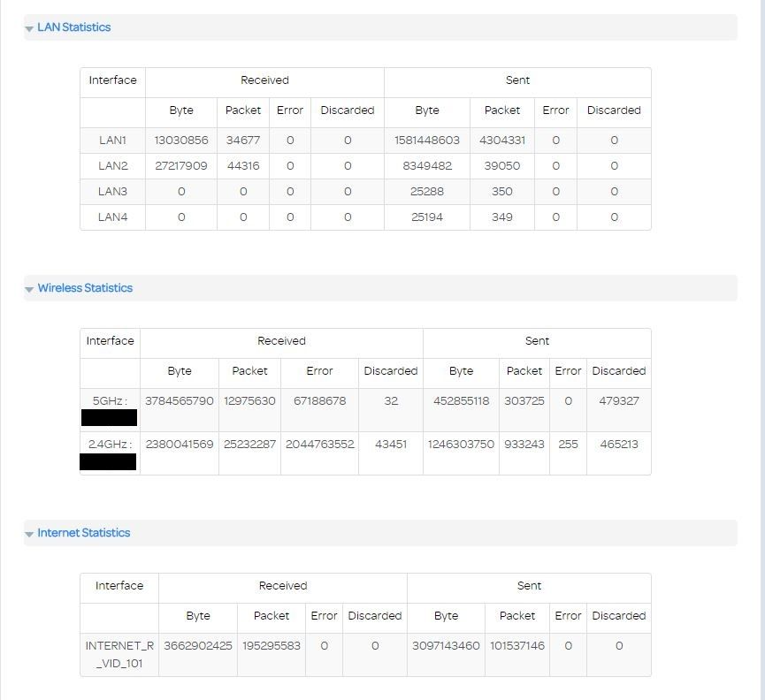
Task: Click Internet sent byte value 3097143460
Action: 446,646
